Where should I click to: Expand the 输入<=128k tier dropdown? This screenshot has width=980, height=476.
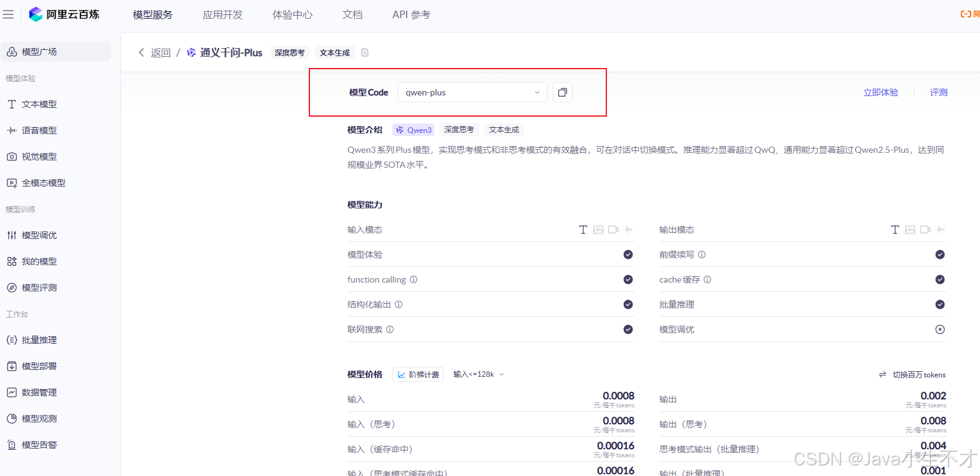point(478,374)
